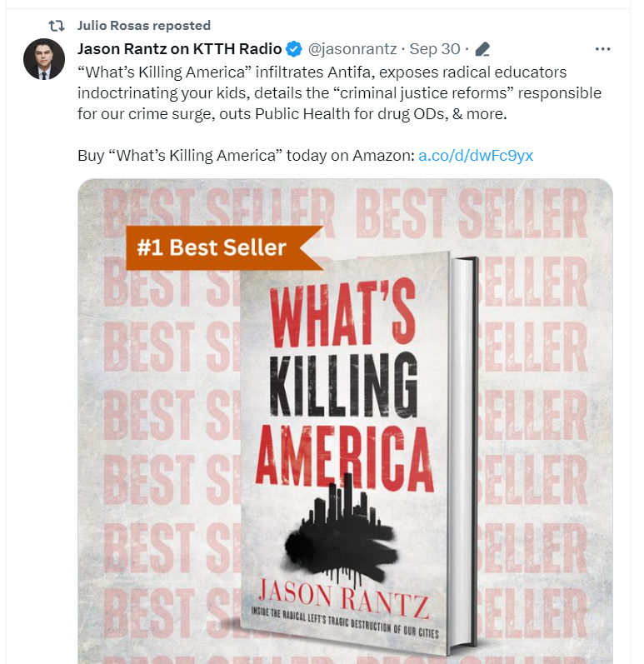Open the Jason Rantz on KTTH Radio name
Image resolution: width=644 pixels, height=664 pixels.
pos(180,49)
